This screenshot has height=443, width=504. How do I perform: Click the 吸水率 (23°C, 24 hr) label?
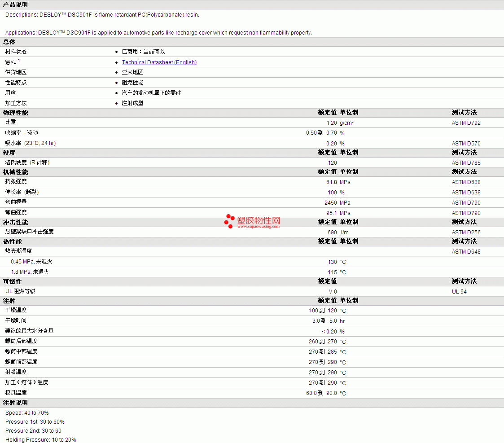(x=31, y=143)
